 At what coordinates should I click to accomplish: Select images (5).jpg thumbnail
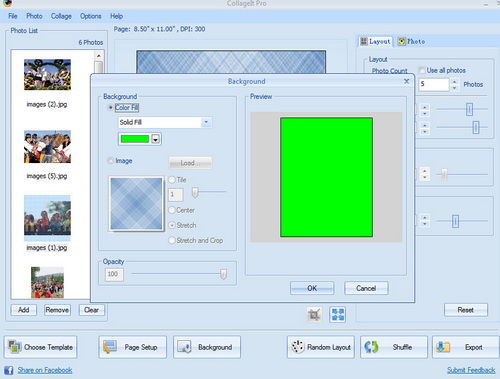47,147
